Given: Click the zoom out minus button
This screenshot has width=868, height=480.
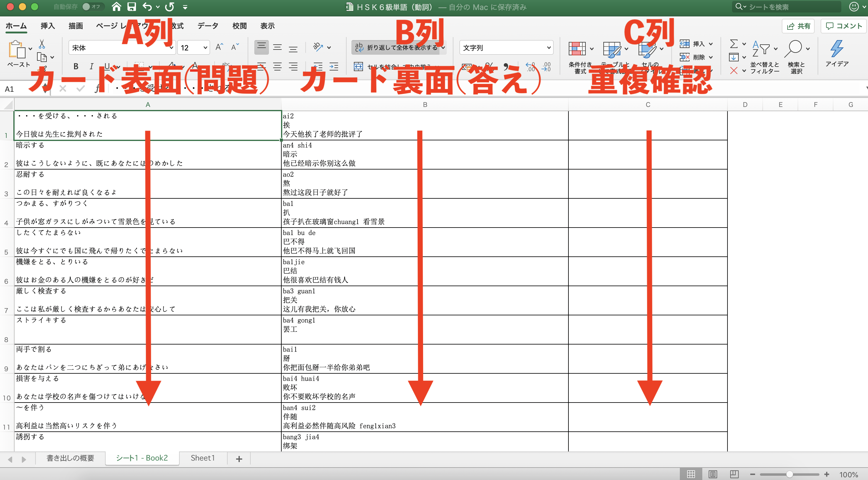Looking at the screenshot, I should 752,474.
